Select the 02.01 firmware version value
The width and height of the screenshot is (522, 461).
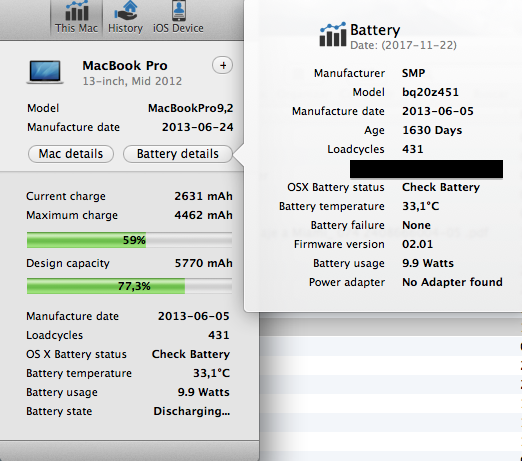(417, 244)
